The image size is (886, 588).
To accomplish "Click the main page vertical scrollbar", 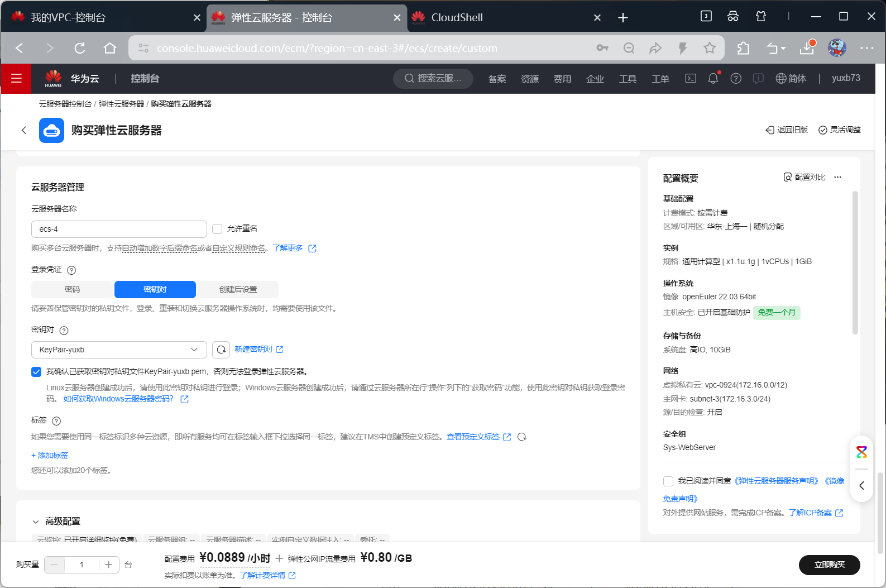I will pos(881,513).
